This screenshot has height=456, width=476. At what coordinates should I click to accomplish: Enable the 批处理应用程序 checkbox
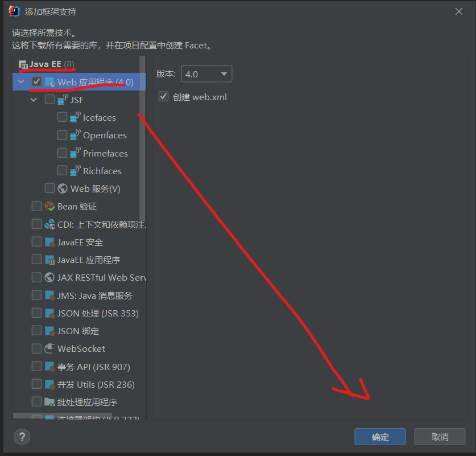(36, 401)
